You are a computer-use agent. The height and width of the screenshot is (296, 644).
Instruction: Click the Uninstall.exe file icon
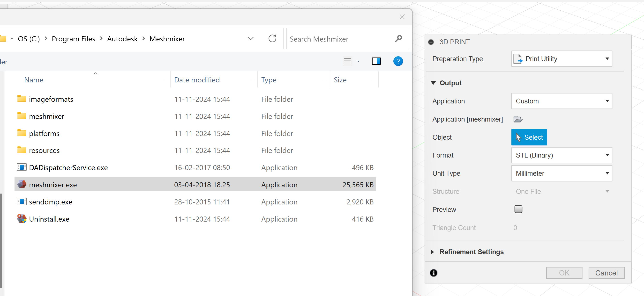point(22,219)
